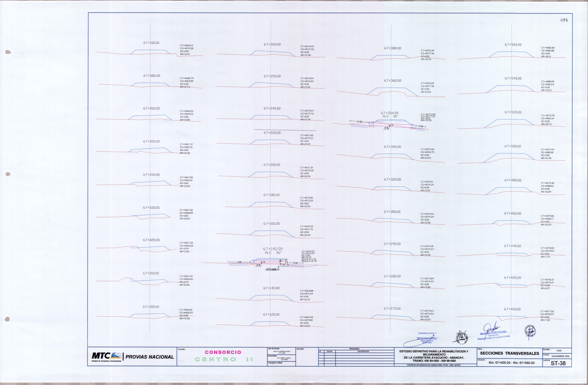Click section label "67+500.00"
The image size is (588, 385).
[x=513, y=146]
